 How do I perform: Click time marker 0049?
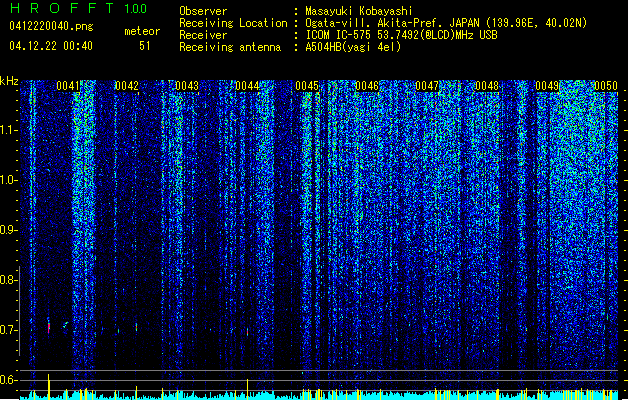pos(547,86)
